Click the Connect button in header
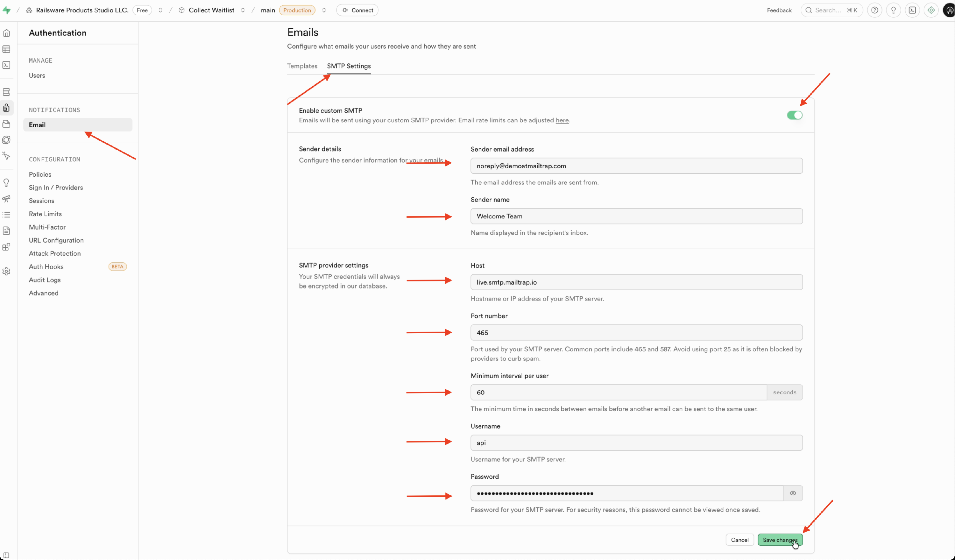Viewport: 955px width, 560px height. coord(357,10)
